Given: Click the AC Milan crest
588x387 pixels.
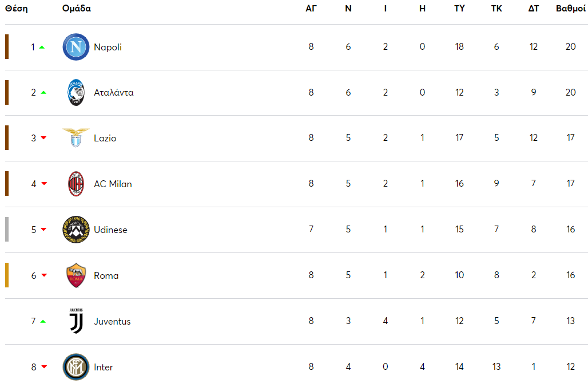Looking at the screenshot, I should click(x=76, y=184).
